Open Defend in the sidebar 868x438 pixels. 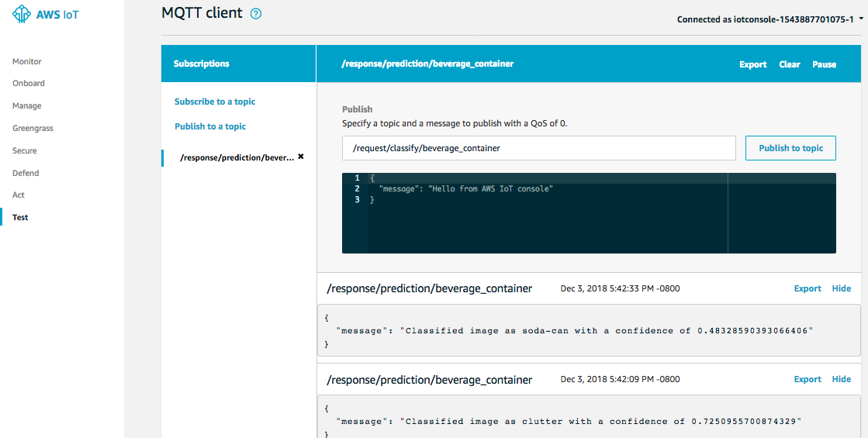pyautogui.click(x=26, y=173)
